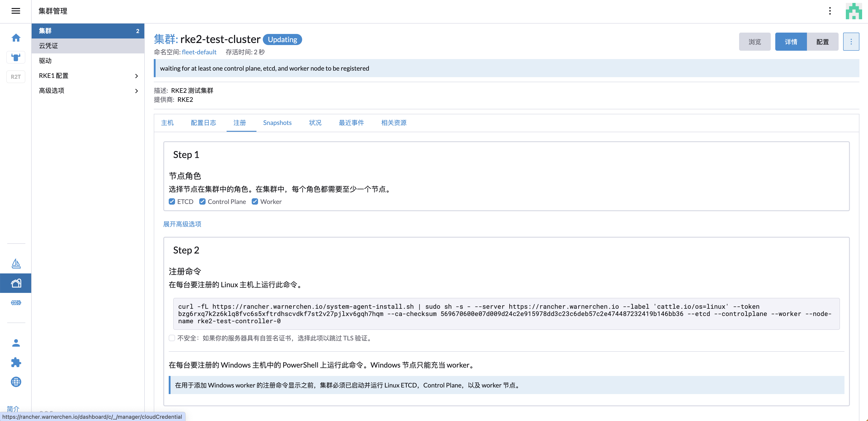This screenshot has height=421, width=868.
Task: Click the 浏览 button
Action: tap(754, 41)
